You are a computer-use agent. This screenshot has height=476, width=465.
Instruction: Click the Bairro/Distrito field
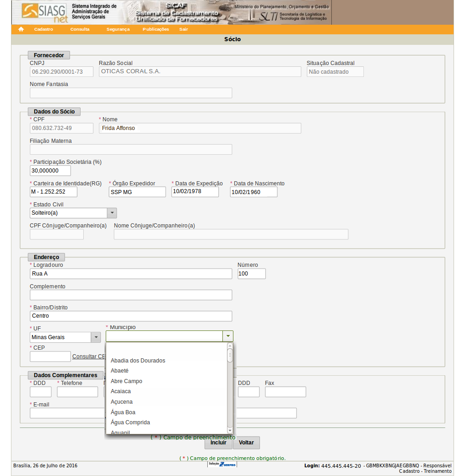tap(131, 316)
